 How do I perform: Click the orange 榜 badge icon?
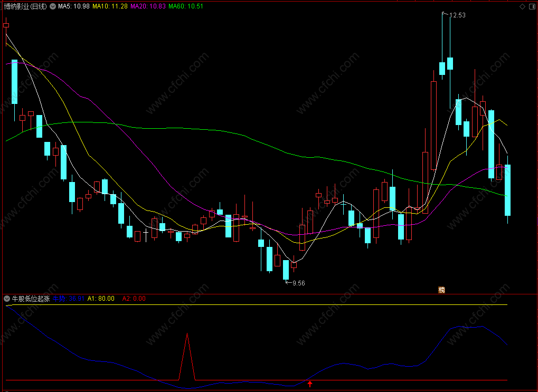(x=441, y=290)
